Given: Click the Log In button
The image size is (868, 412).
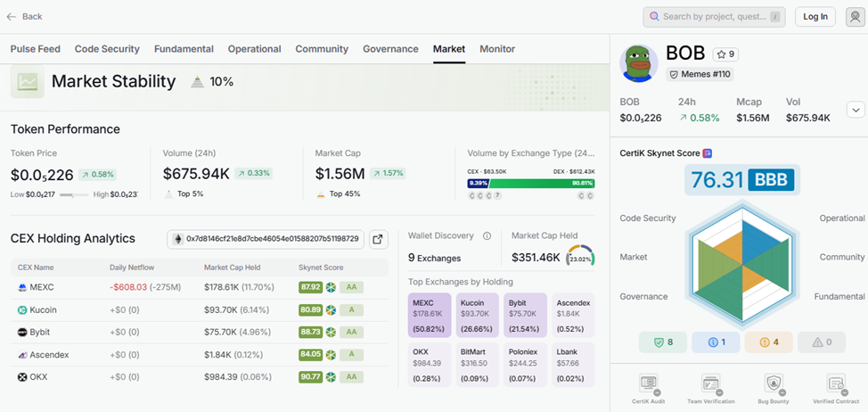Looking at the screenshot, I should click(x=815, y=16).
